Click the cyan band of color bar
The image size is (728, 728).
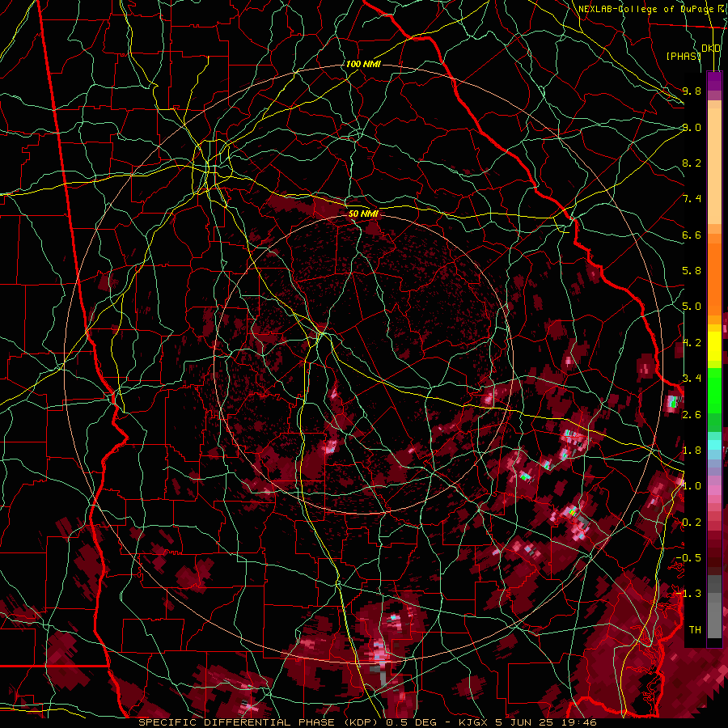point(714,445)
